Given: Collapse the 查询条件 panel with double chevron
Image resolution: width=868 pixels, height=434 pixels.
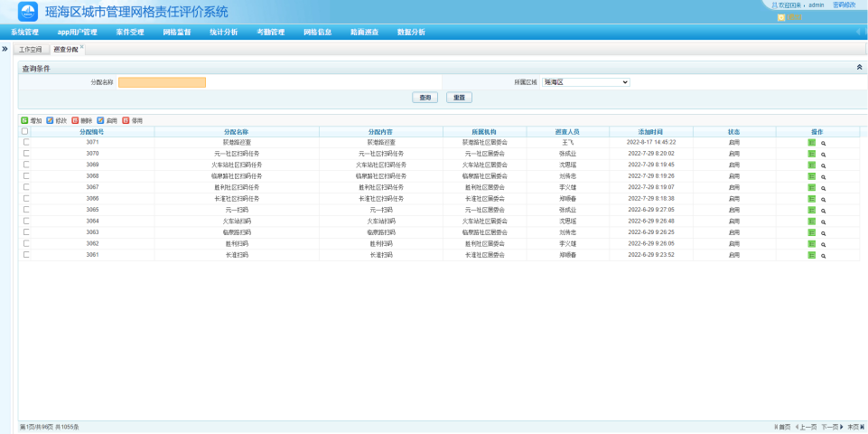Looking at the screenshot, I should (x=858, y=68).
